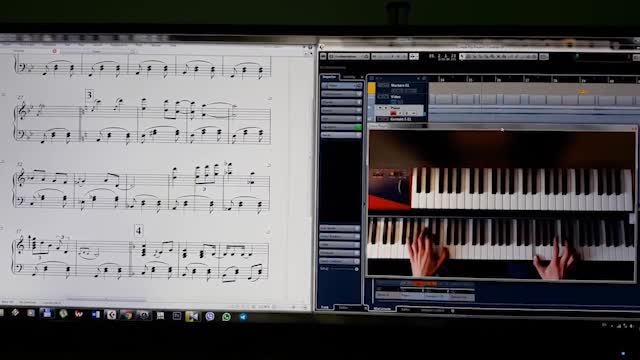Open the MixConsole tab in lower zone
Screen dimensions: 640x360
click(x=382, y=309)
